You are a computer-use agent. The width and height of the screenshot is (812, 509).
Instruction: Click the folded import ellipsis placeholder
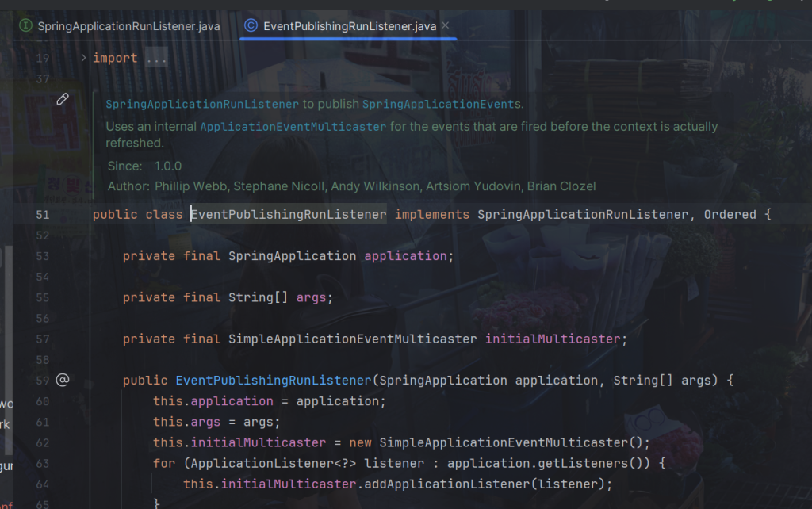click(x=155, y=58)
